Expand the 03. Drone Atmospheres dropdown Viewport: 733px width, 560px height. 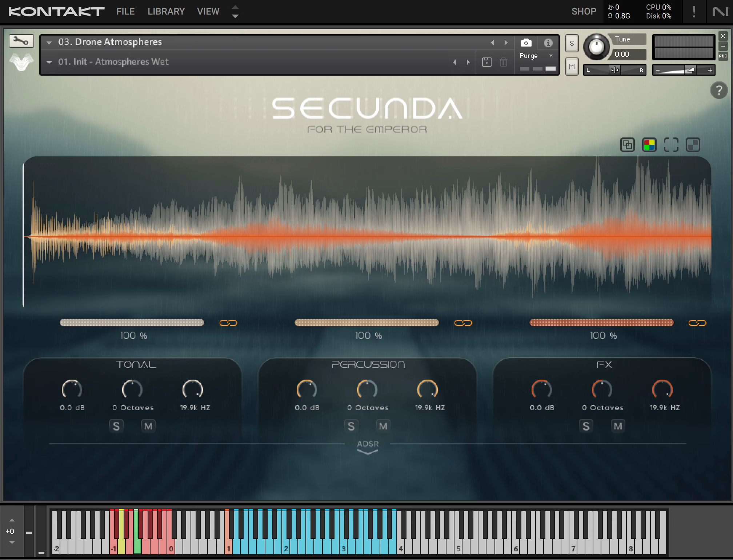pos(49,43)
